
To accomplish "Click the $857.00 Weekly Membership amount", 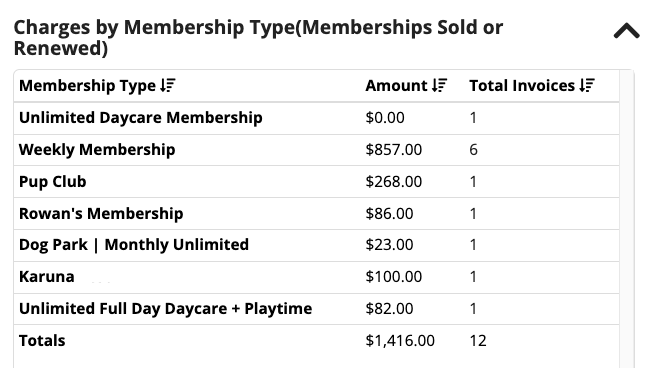I will pyautogui.click(x=394, y=150).
